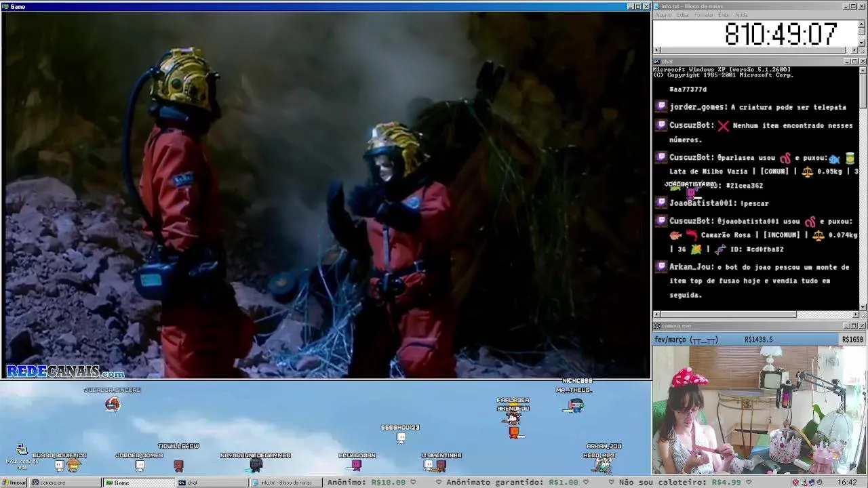
Task: Click SESSHOU123 avatar character
Action: [x=401, y=438]
